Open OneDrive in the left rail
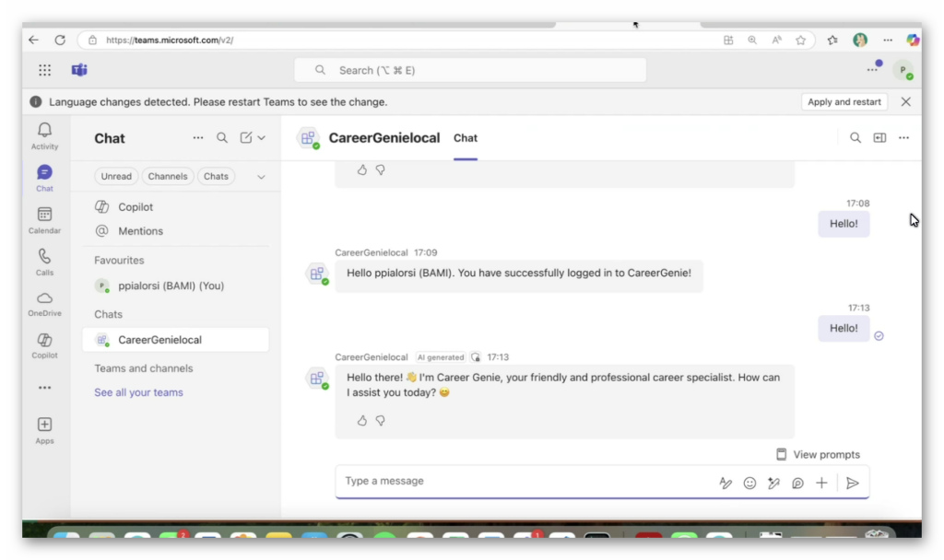The image size is (944, 560). pos(44,304)
